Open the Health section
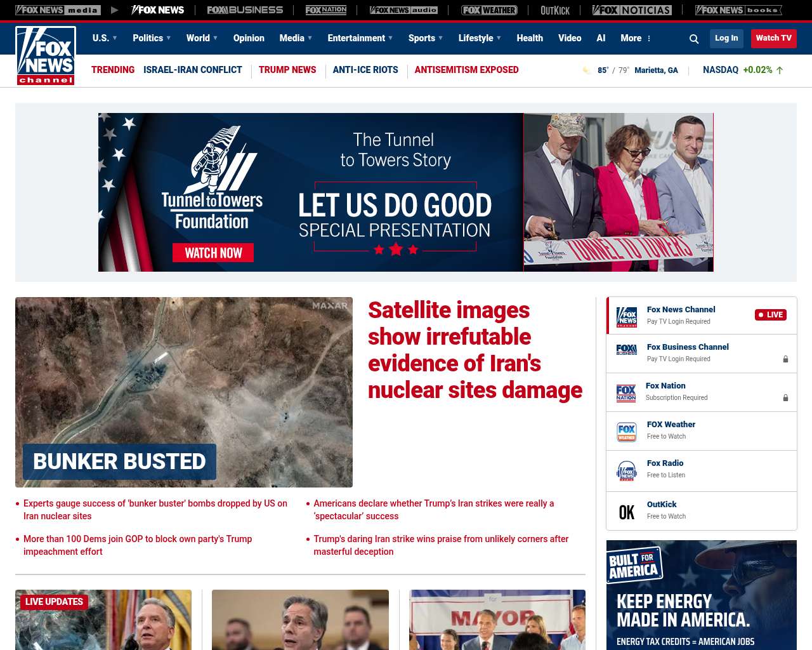Viewport: 812px width, 650px height. click(530, 38)
